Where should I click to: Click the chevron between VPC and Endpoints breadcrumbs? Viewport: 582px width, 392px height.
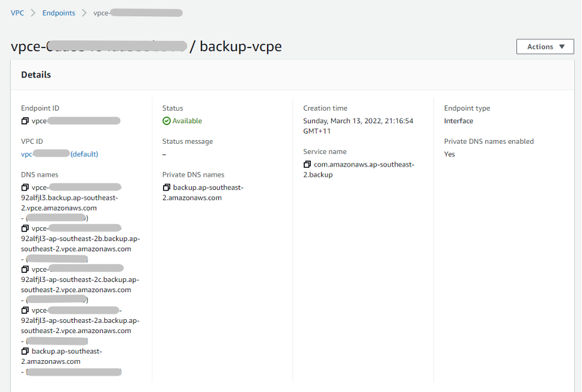(32, 12)
